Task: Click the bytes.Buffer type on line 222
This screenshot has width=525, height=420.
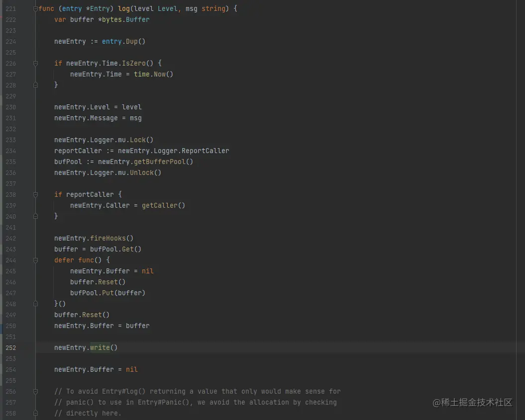Action: pos(125,20)
